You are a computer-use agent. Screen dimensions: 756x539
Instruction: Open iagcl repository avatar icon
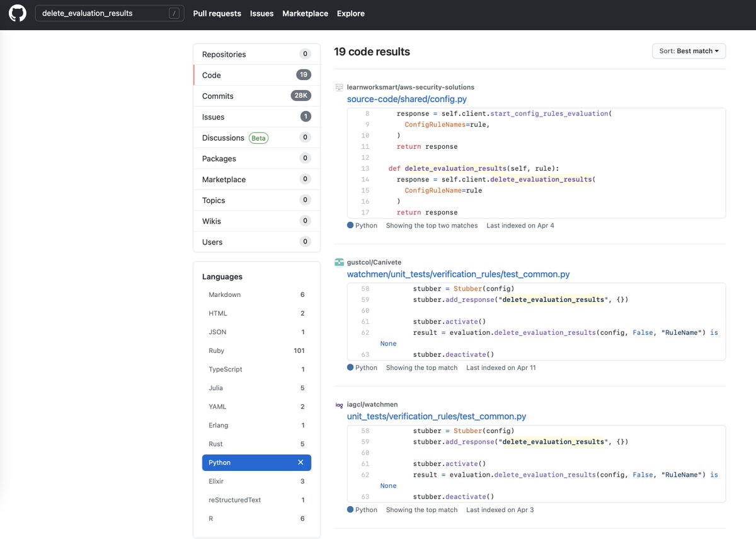pyautogui.click(x=339, y=405)
